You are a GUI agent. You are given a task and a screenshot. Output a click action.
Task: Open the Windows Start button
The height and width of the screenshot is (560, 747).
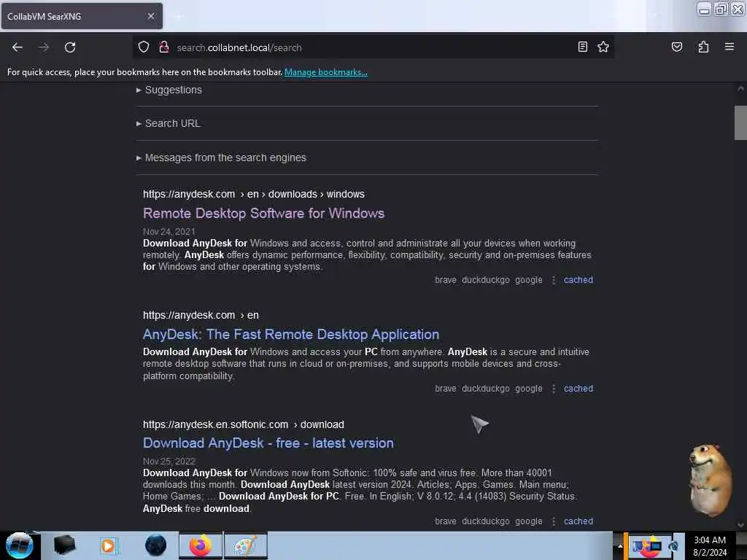pos(20,545)
